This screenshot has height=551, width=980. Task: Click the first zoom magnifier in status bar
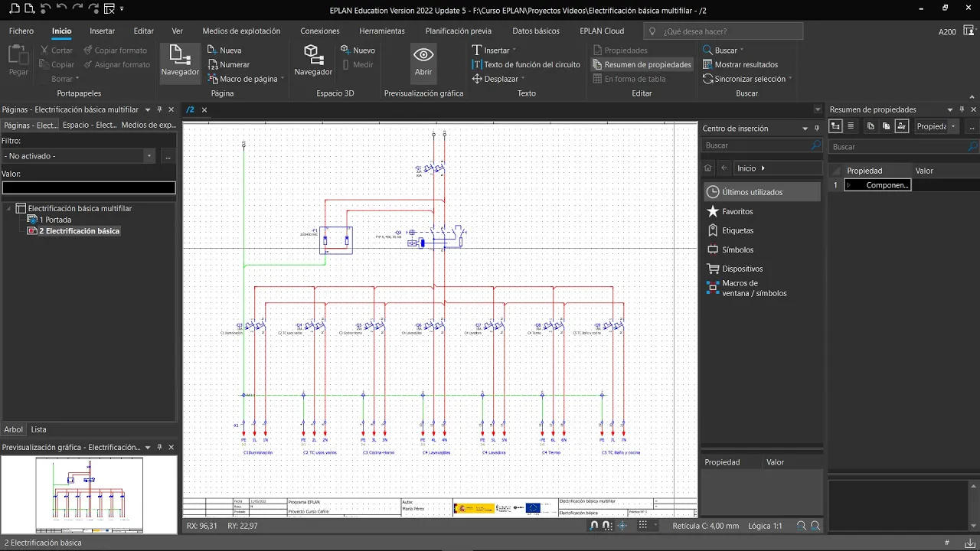click(802, 526)
